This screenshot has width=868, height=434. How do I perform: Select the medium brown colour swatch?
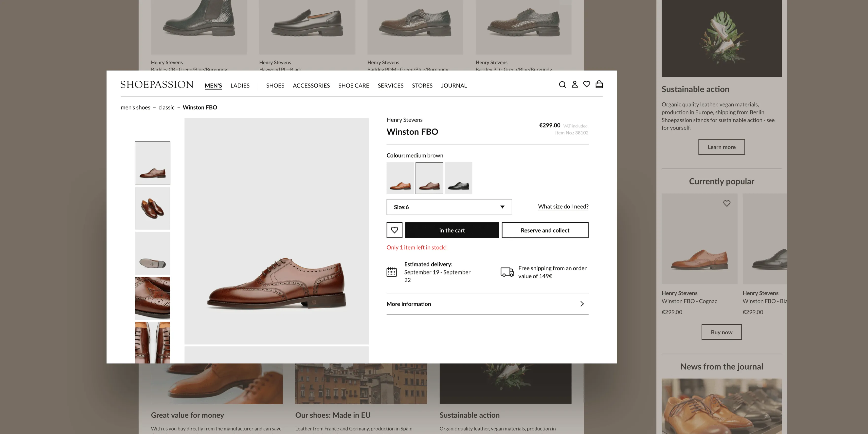(x=429, y=178)
